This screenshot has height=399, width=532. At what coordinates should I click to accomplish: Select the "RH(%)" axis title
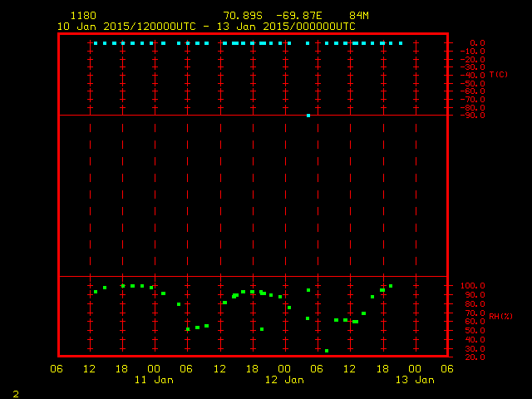click(x=500, y=316)
